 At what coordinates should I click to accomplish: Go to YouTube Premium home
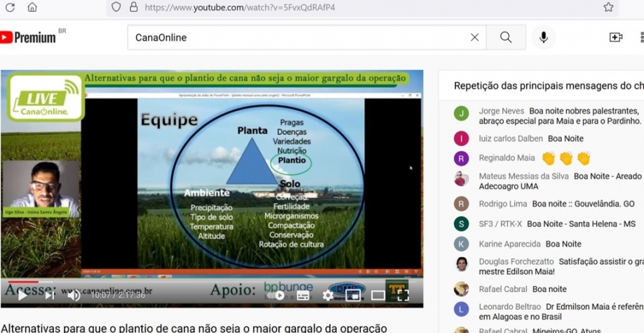click(x=28, y=37)
